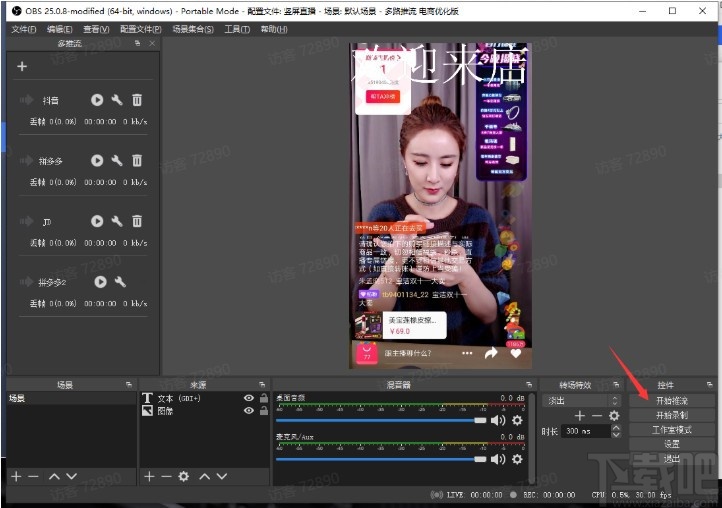The image size is (722, 508).
Task: Open the 配置文件(P) menu
Action: coord(140,29)
